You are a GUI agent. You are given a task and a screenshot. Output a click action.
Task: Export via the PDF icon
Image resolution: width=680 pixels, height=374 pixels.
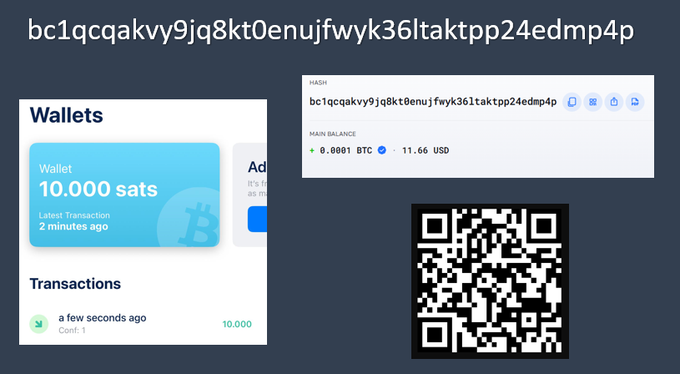coord(635,102)
